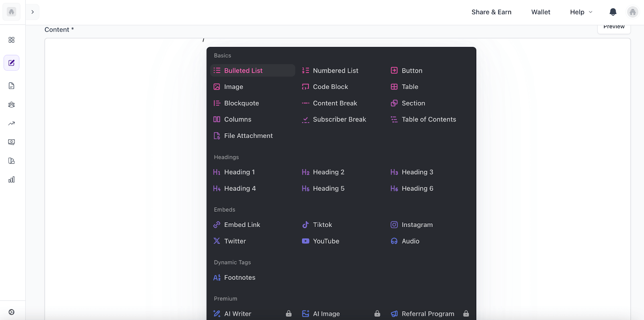The image size is (644, 320).
Task: Open the analytics bar chart sidebar icon
Action: [x=11, y=180]
